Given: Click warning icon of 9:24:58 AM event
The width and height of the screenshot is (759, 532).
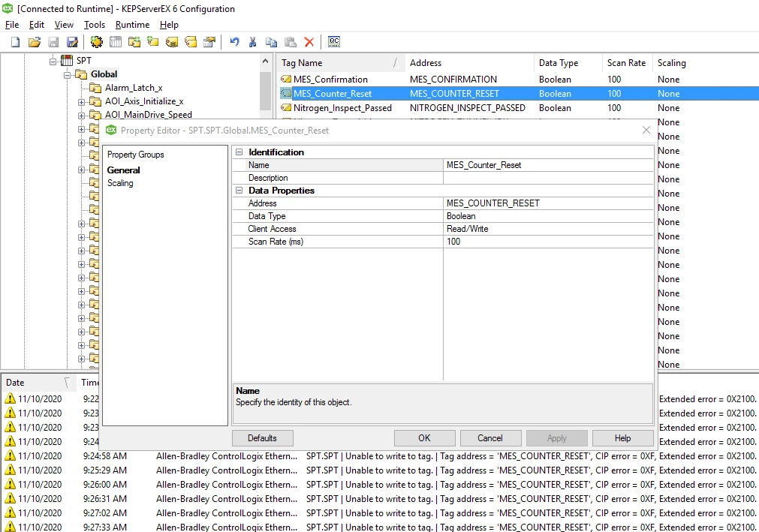Looking at the screenshot, I should (x=11, y=455).
